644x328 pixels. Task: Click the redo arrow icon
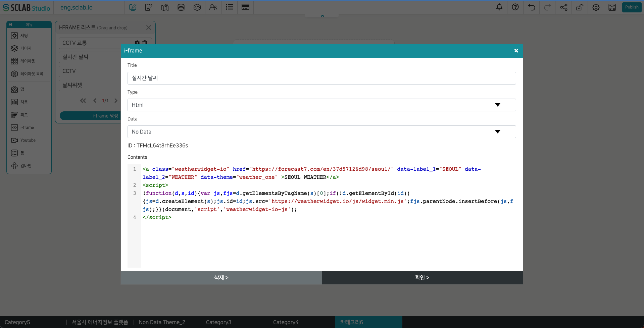click(548, 7)
